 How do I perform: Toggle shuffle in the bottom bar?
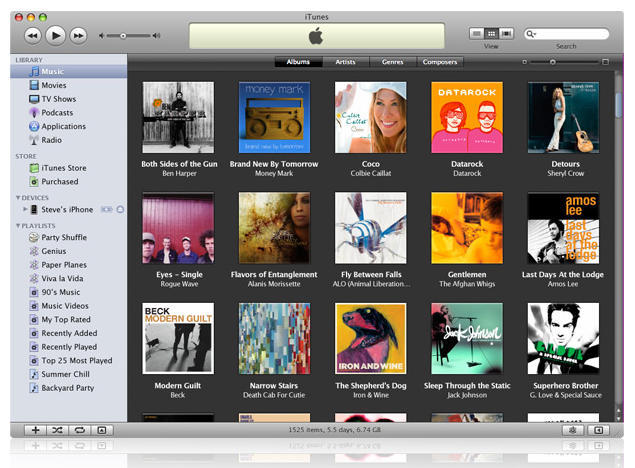pos(58,430)
